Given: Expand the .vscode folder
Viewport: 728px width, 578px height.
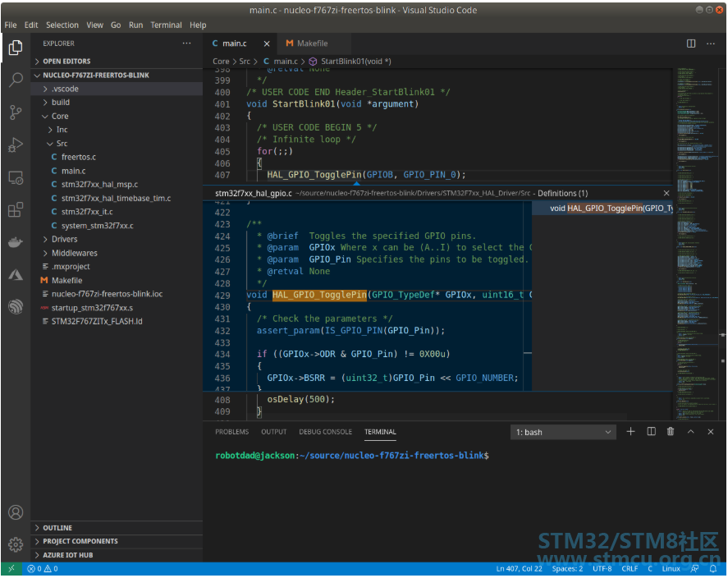Looking at the screenshot, I should coord(117,89).
